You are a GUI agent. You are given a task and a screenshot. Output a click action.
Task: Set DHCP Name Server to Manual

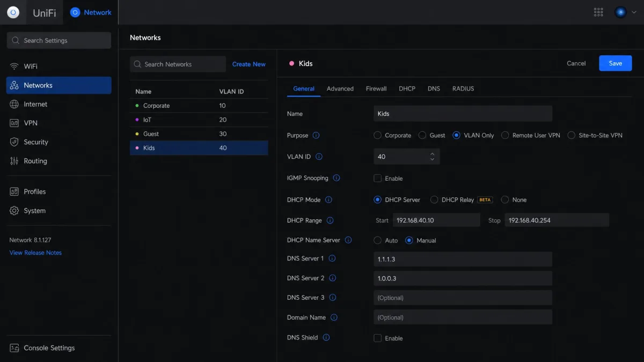[409, 240]
